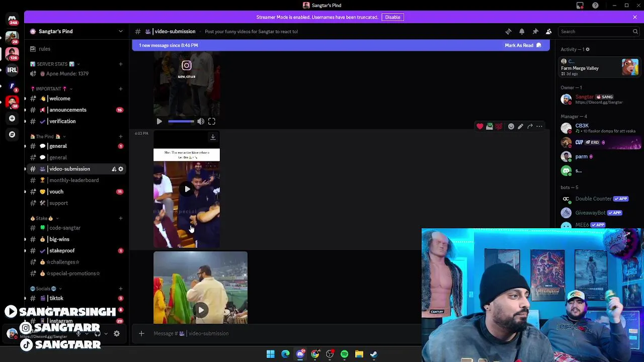Toggle fullscreen on top video

pos(212,121)
